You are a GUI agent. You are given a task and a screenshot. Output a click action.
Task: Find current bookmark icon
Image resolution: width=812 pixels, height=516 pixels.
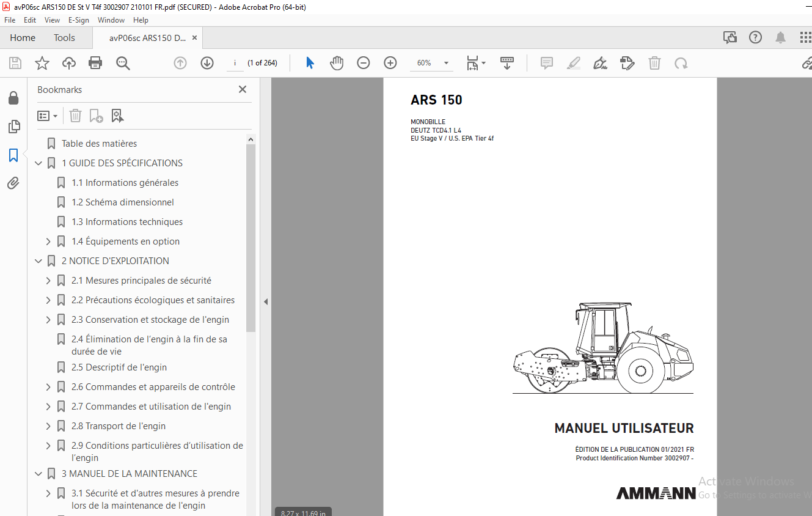117,116
